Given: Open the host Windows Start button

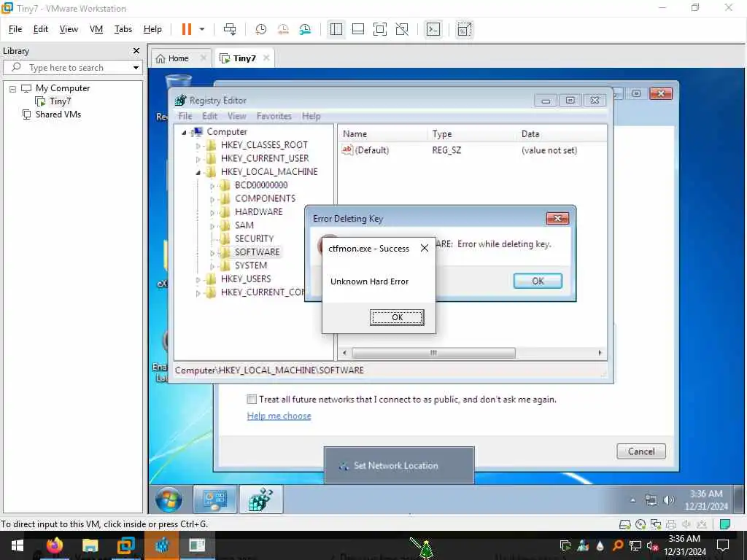Looking at the screenshot, I should 18,545.
